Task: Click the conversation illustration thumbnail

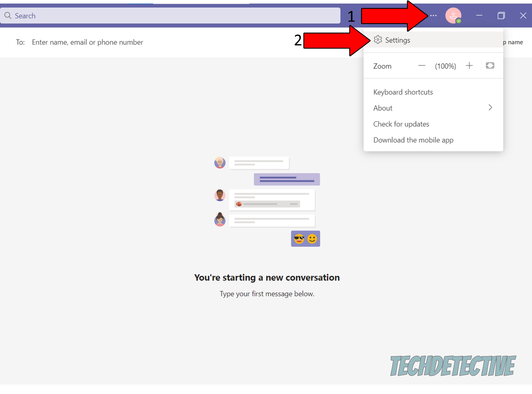Action: click(x=266, y=201)
